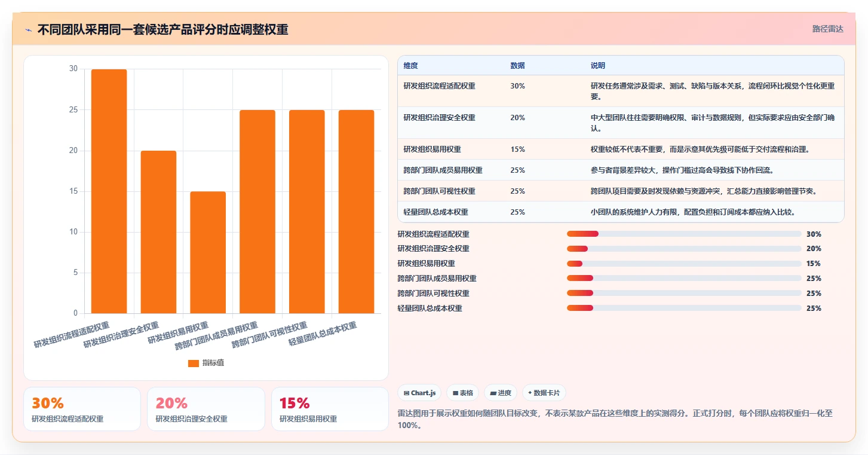Select the 跨部门团队成员易用权重 table row name
The width and height of the screenshot is (868, 455).
point(443,170)
